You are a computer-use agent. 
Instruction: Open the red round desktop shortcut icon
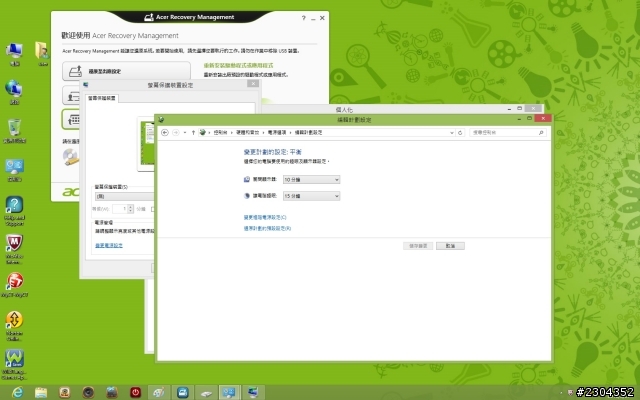14,284
